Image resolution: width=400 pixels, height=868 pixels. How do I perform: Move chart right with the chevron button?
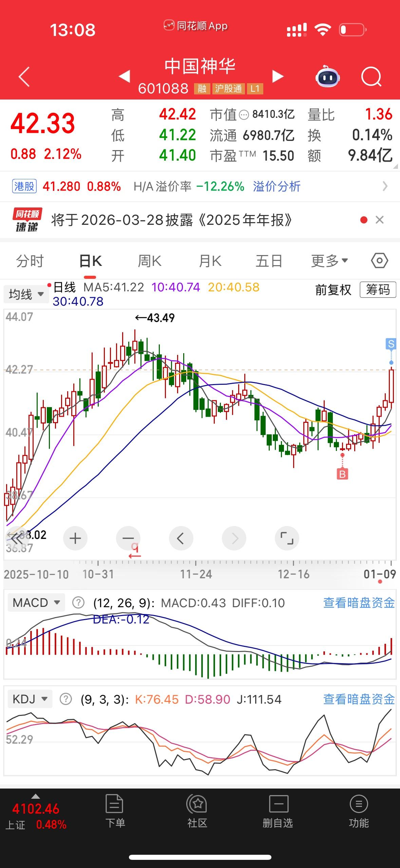(x=234, y=539)
